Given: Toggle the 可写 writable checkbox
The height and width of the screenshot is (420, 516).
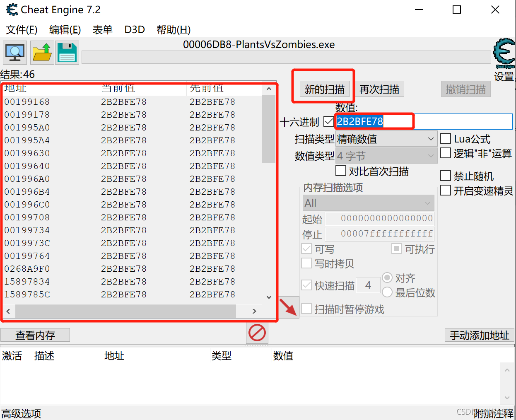Looking at the screenshot, I should 306,249.
